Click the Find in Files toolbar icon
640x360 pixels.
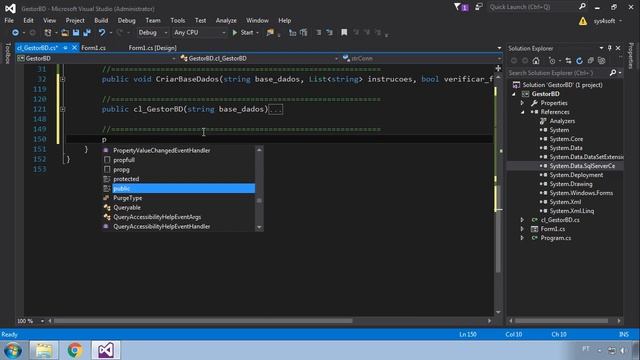click(x=270, y=33)
